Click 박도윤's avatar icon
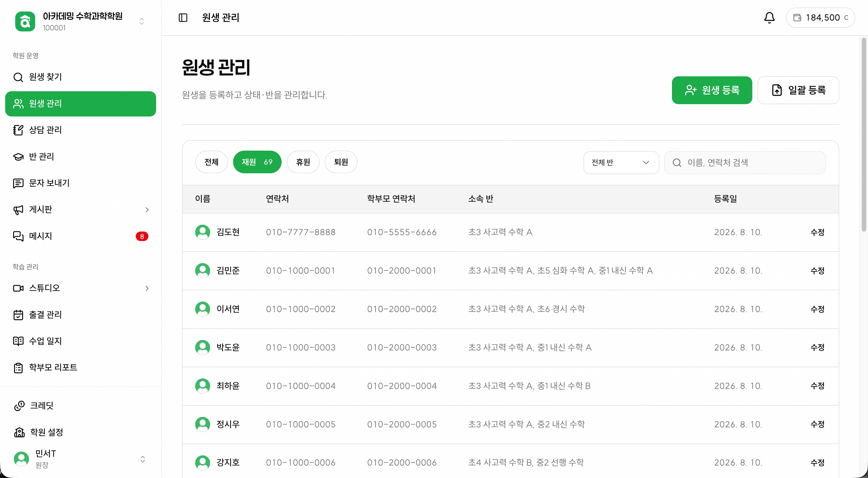This screenshot has width=868, height=478. (203, 348)
